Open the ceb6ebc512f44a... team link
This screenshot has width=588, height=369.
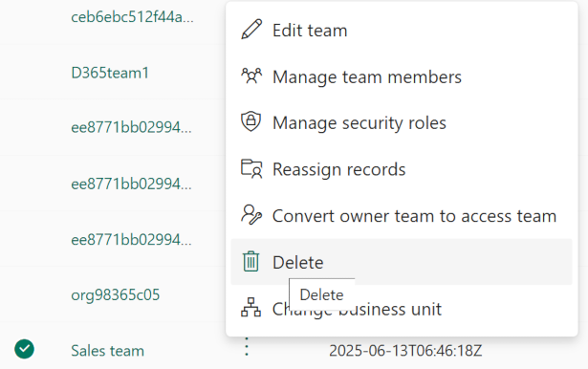point(132,16)
